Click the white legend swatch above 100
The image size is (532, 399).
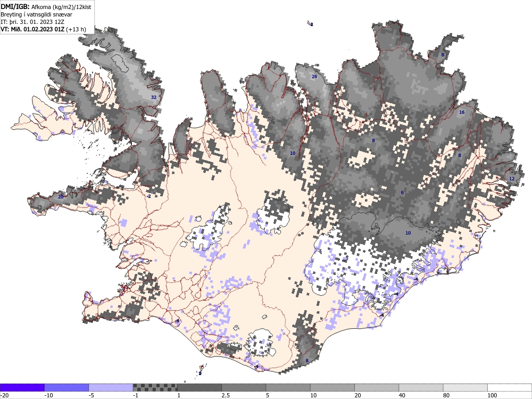pos(510,387)
